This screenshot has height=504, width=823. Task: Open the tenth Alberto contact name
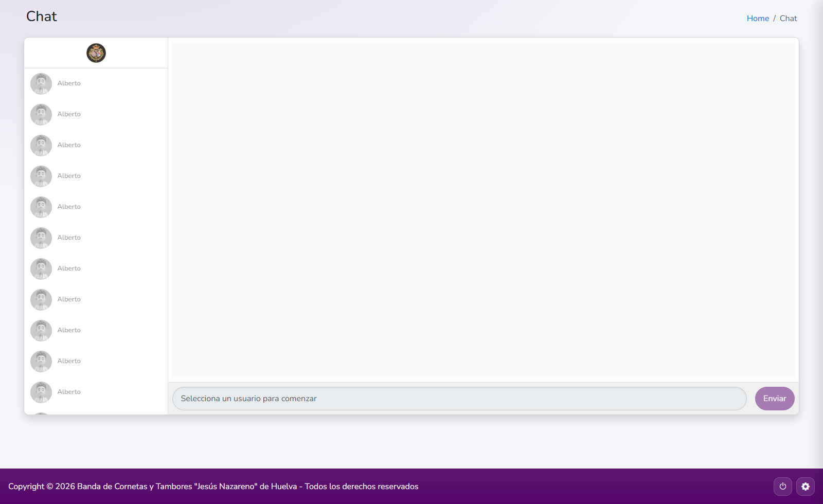(69, 361)
